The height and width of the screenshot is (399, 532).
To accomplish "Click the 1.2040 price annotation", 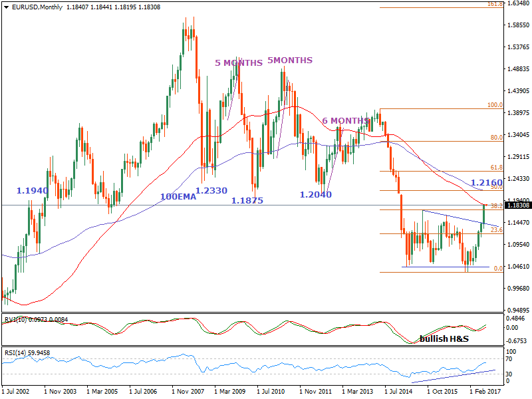I will [317, 194].
